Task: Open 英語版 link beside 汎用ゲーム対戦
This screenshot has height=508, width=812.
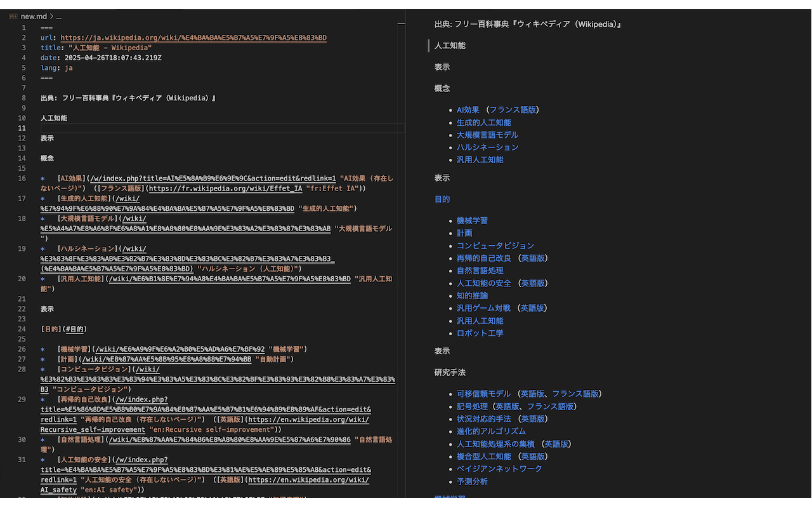Action: coord(532,308)
